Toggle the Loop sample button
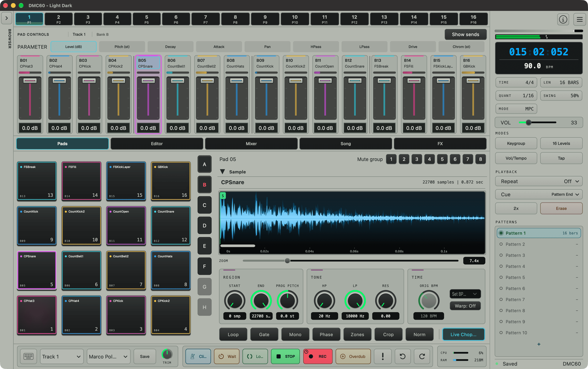The height and width of the screenshot is (369, 588). [233, 334]
